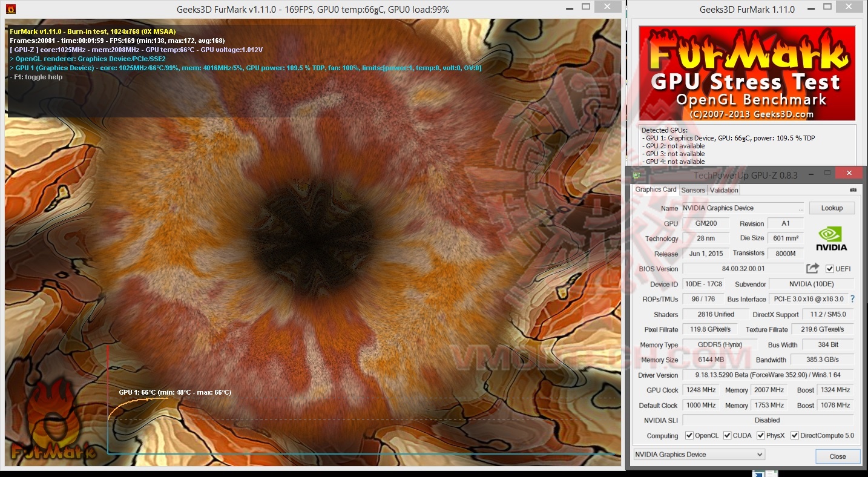Click "GPU 1: Graphics Device" in Detected GPUs
The width and height of the screenshot is (868, 477).
[728, 138]
